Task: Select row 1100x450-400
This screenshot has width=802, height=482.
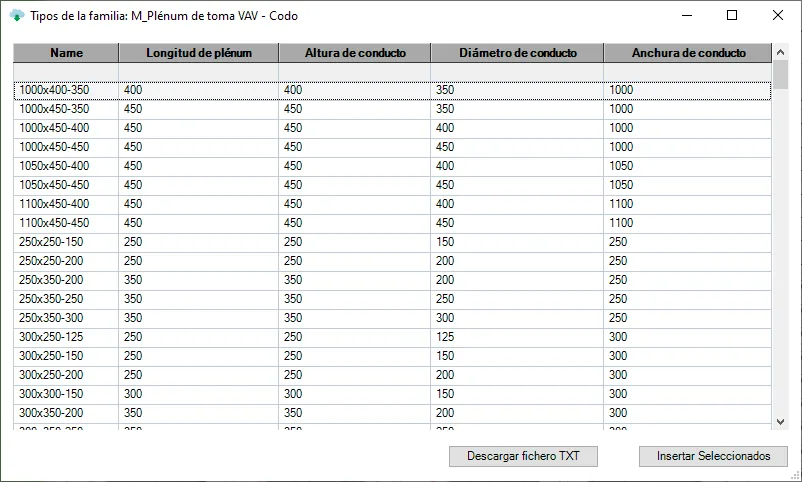Action: 392,204
